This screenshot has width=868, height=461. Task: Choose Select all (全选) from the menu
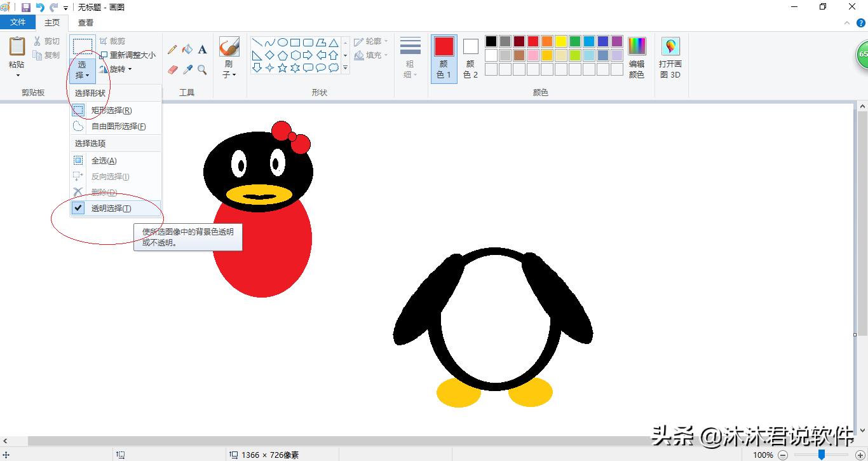115,161
